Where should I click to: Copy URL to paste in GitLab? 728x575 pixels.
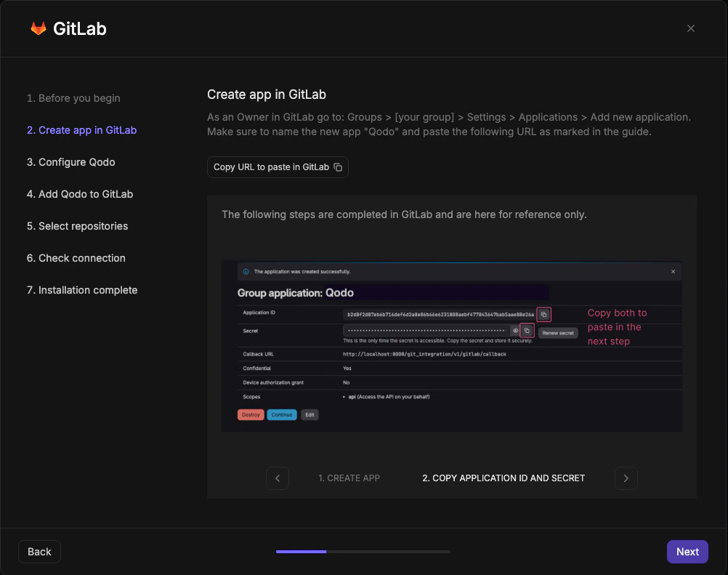click(278, 167)
